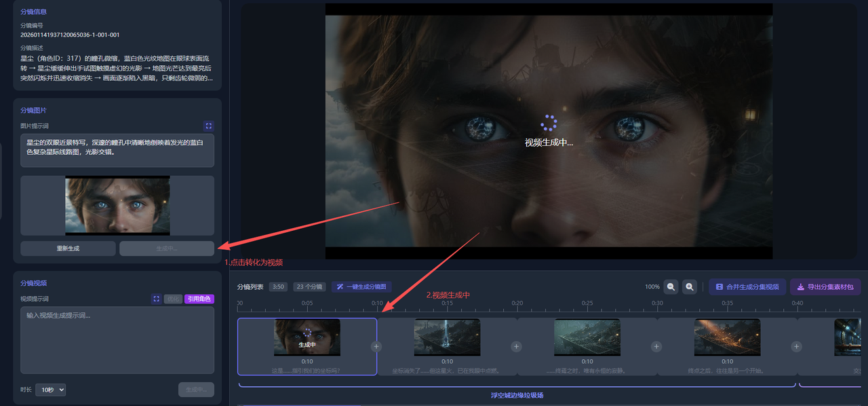Image resolution: width=868 pixels, height=406 pixels.
Task: Open the 时长 duration dropdown showing 10秒
Action: [x=51, y=390]
